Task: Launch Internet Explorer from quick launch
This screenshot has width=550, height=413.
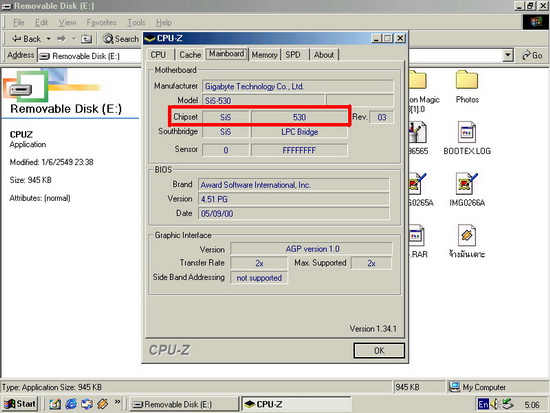Action: click(x=71, y=404)
